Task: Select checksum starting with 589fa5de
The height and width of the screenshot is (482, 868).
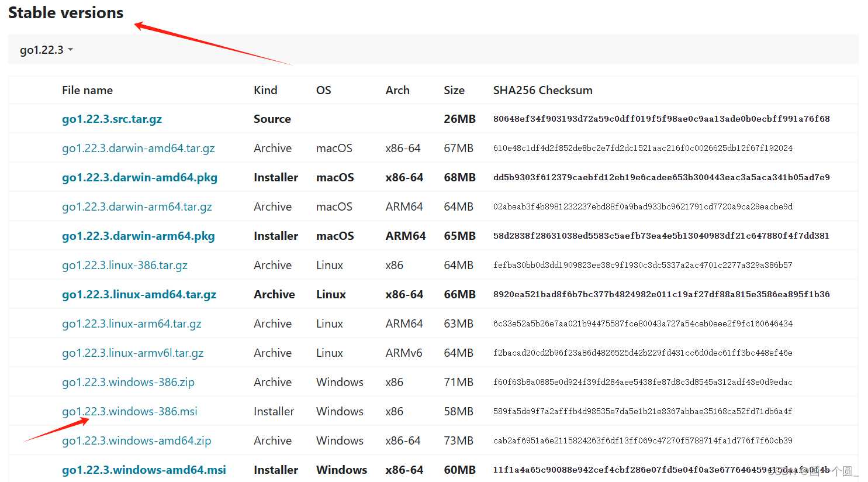Action: point(643,411)
